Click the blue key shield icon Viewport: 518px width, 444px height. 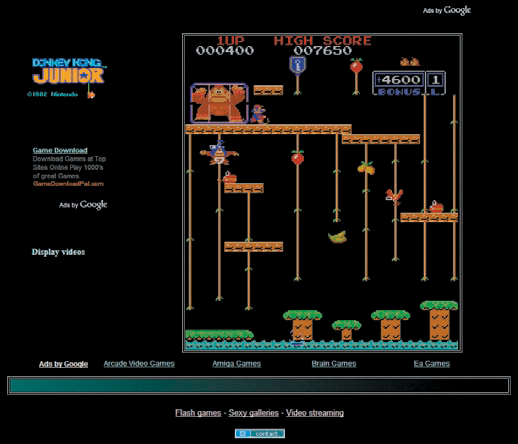297,64
